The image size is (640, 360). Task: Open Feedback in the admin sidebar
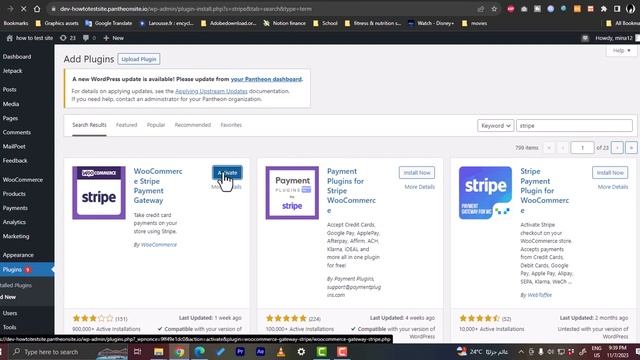click(x=15, y=161)
